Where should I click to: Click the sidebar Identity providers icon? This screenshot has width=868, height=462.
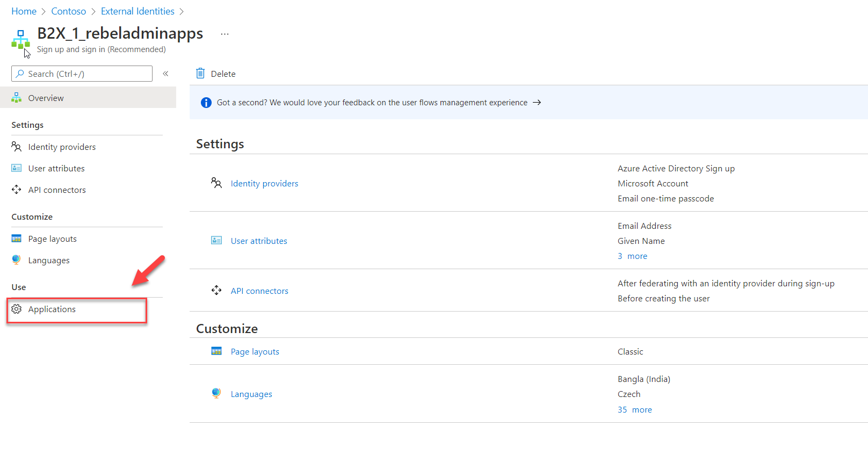click(x=17, y=147)
